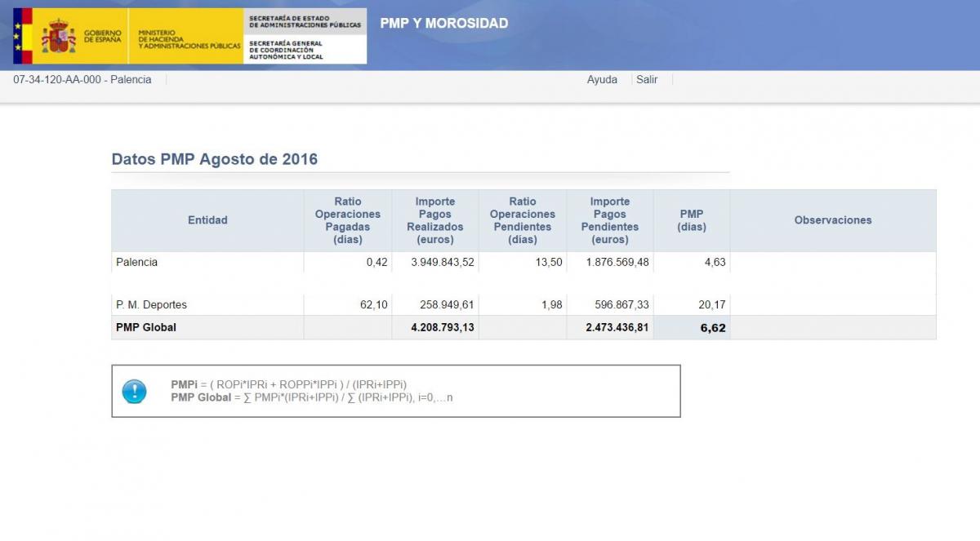Open the Ayuda help link
The height and width of the screenshot is (541, 980).
pos(602,80)
